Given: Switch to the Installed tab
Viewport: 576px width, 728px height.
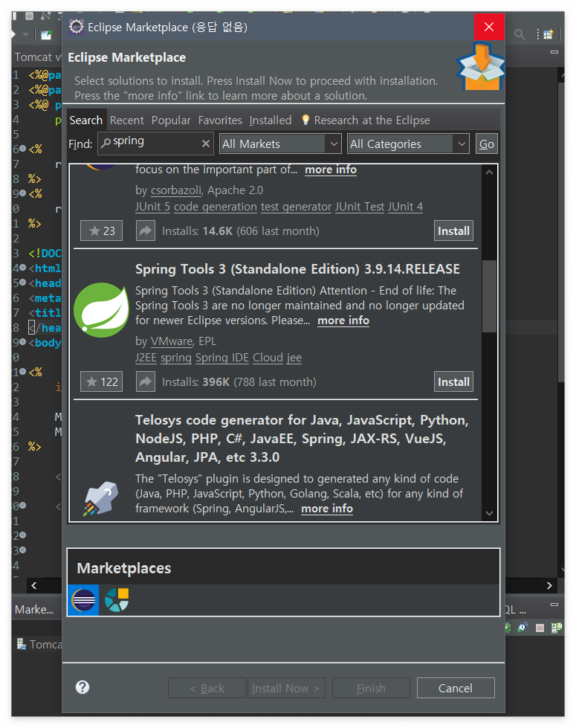Looking at the screenshot, I should (x=270, y=120).
